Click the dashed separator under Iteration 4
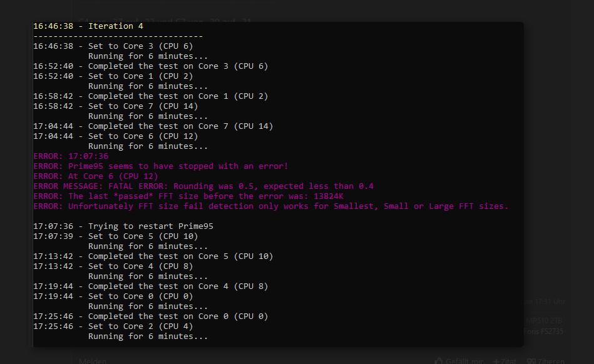594x364 pixels. point(118,36)
